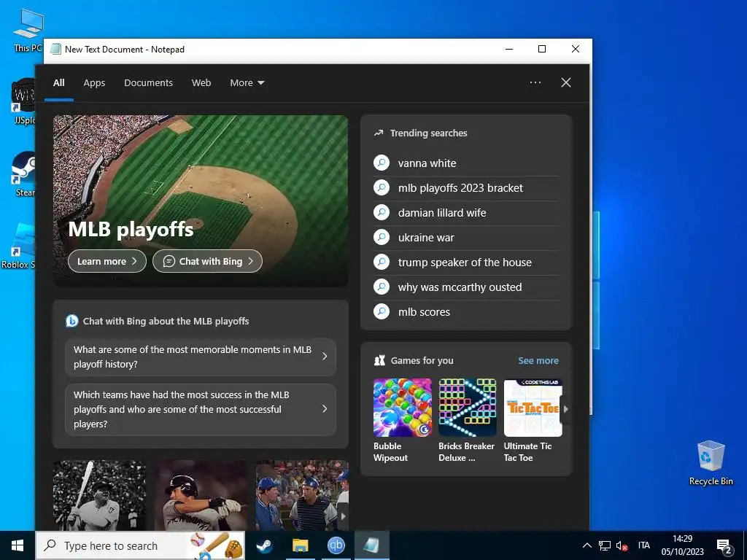747x560 pixels.
Task: Ask Bing about memorable MLB playoff moments
Action: coord(201,357)
